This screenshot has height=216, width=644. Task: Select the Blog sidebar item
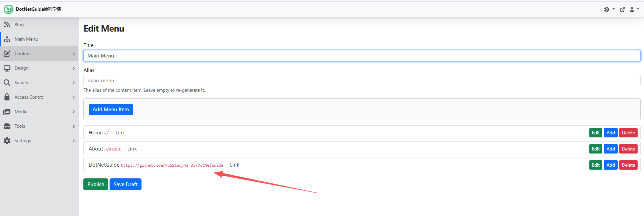19,25
